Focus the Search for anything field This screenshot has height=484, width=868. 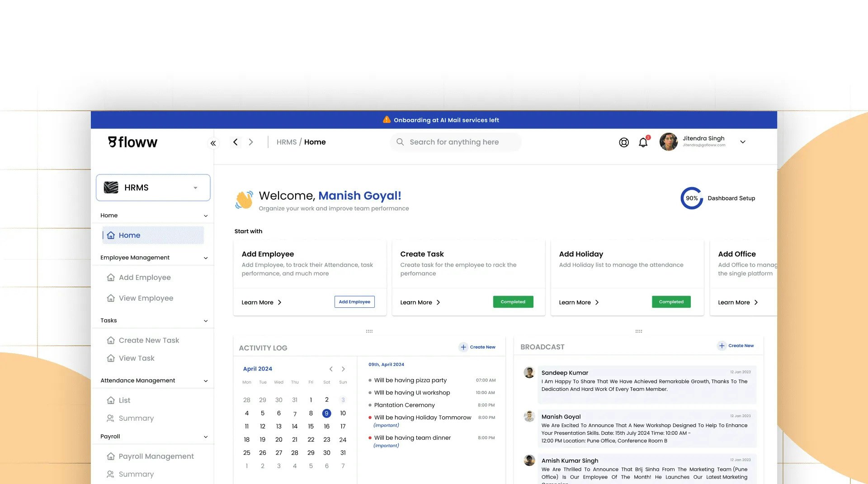tap(456, 142)
